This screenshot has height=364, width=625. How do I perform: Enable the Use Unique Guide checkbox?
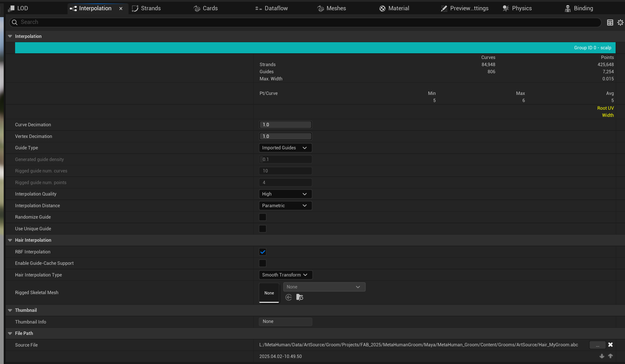pos(262,229)
